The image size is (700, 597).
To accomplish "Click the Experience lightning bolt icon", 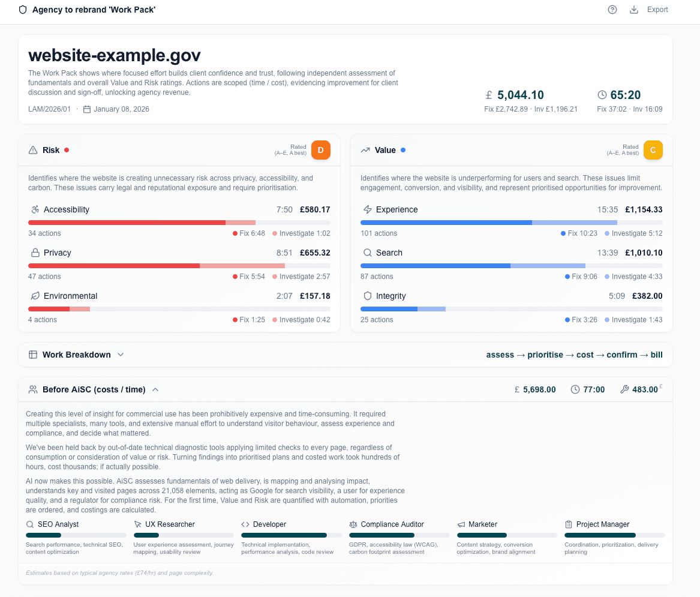I will tap(368, 209).
